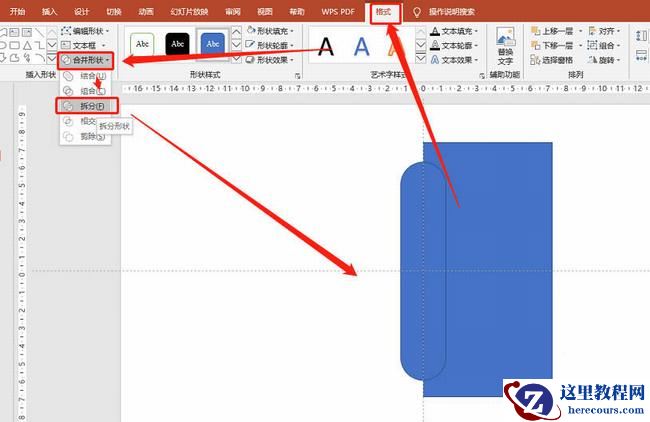Click the 形状填充 paint bucket icon
Screen dimensions: 650x422
coord(251,30)
